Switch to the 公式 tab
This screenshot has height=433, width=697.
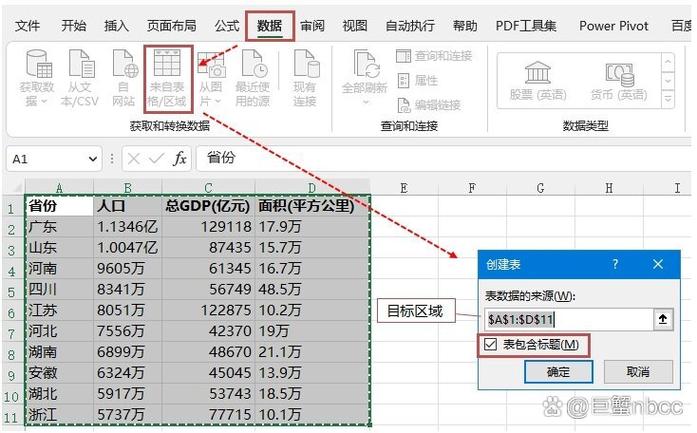(x=227, y=26)
